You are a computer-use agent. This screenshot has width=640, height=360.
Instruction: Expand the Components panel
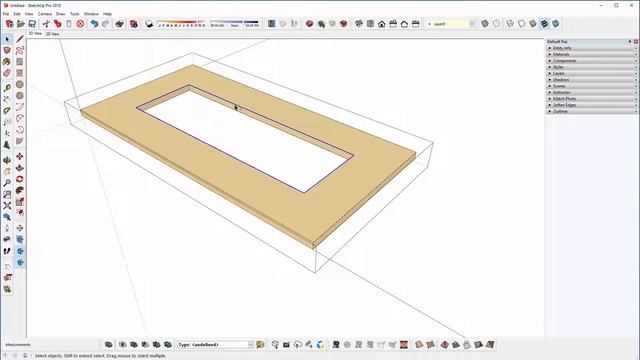(592, 61)
